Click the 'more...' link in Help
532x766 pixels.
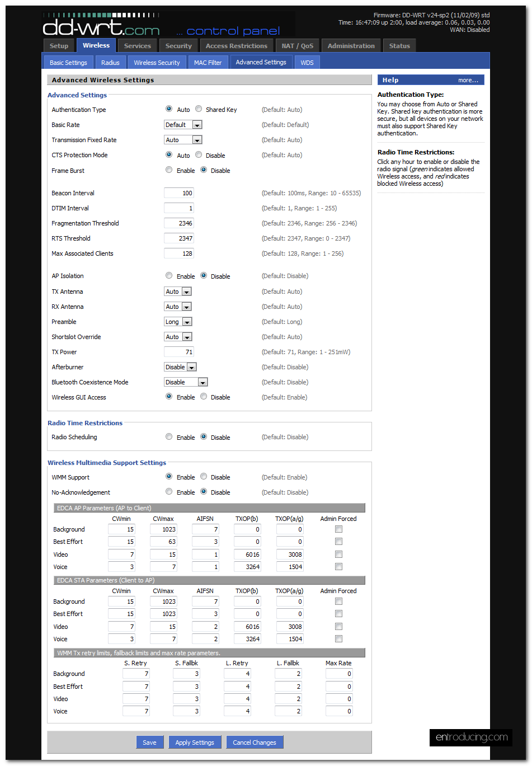coord(468,80)
